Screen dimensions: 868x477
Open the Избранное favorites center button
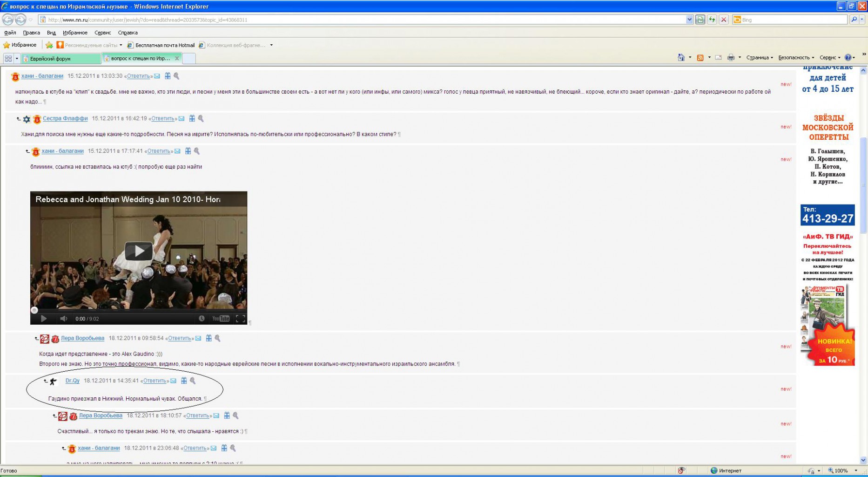point(20,45)
